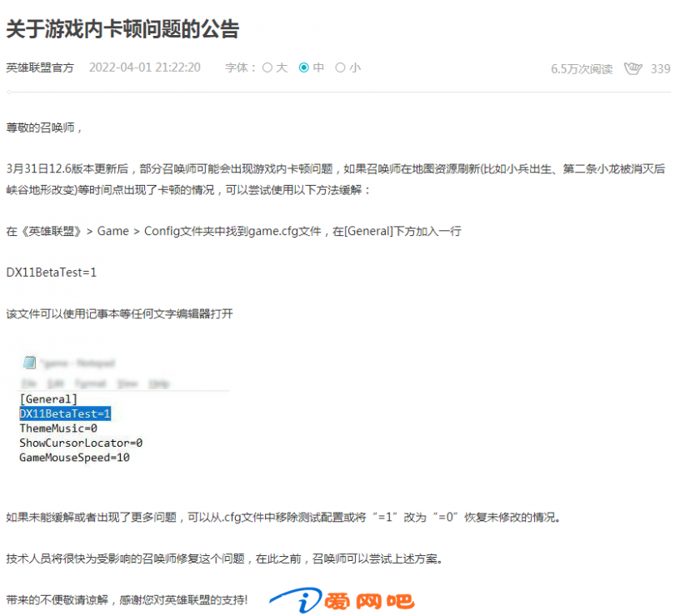The image size is (685, 616).
Task: Click the line 该文件可以使用记事本等任何文字编辑器打开
Action: coord(120,313)
